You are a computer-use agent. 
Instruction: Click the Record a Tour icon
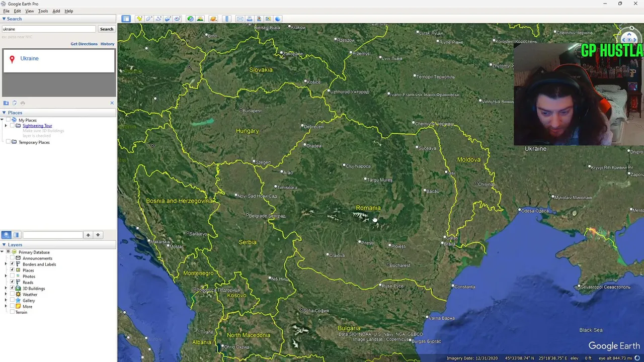pyautogui.click(x=178, y=19)
